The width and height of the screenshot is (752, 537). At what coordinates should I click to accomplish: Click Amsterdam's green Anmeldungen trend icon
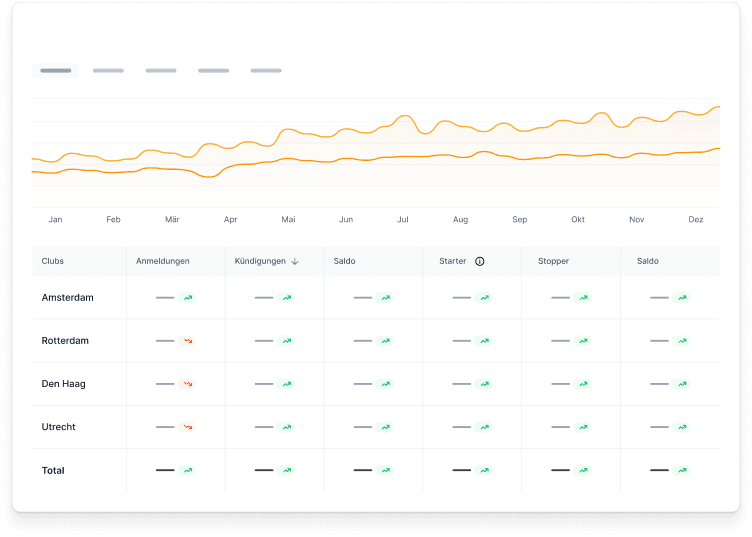(x=187, y=298)
